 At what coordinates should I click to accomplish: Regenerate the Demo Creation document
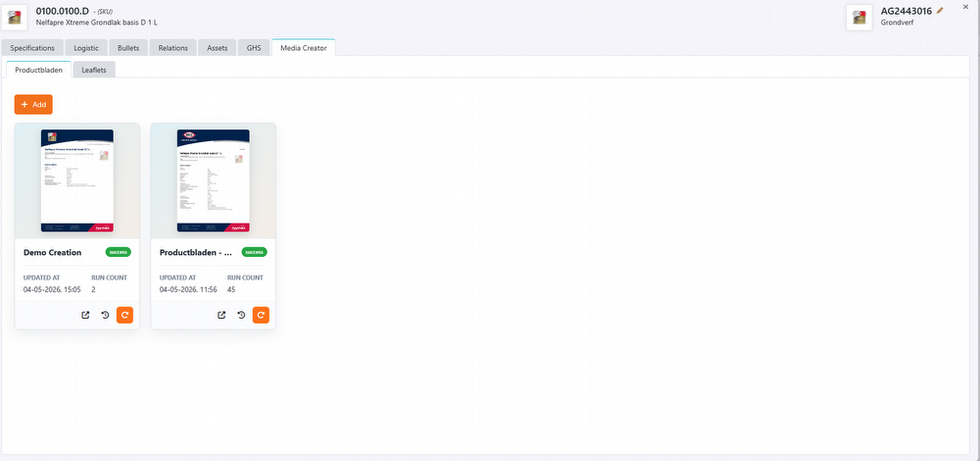tap(125, 315)
